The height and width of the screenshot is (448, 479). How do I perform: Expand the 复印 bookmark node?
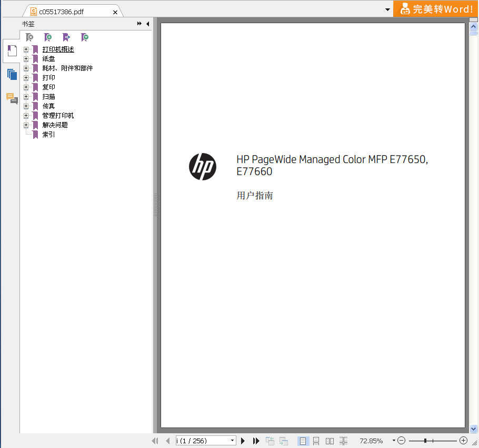26,87
